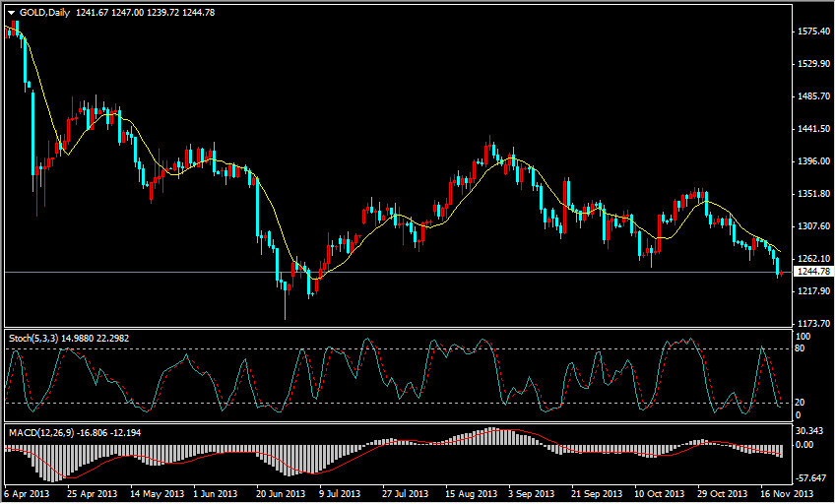This screenshot has height=504, width=836.
Task: Click the 9 Jul 2013 date label
Action: click(340, 494)
